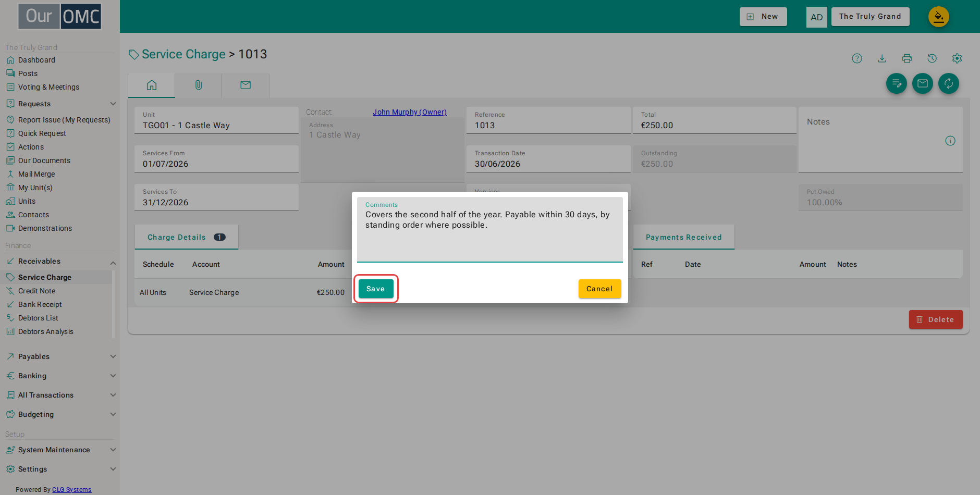Screen dimensions: 980x495
Task: Click the New button in top bar
Action: [763, 17]
